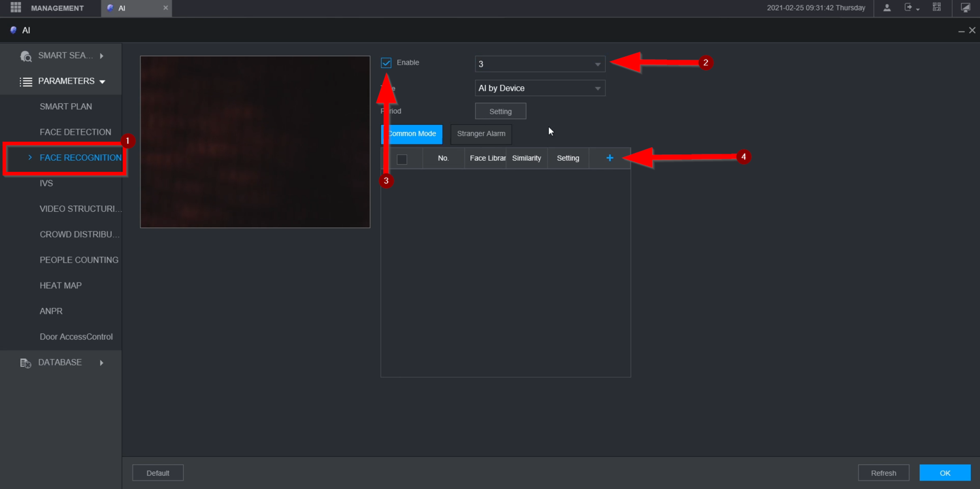Click the Smart Search magnifier icon
980x489 pixels.
[x=26, y=56]
